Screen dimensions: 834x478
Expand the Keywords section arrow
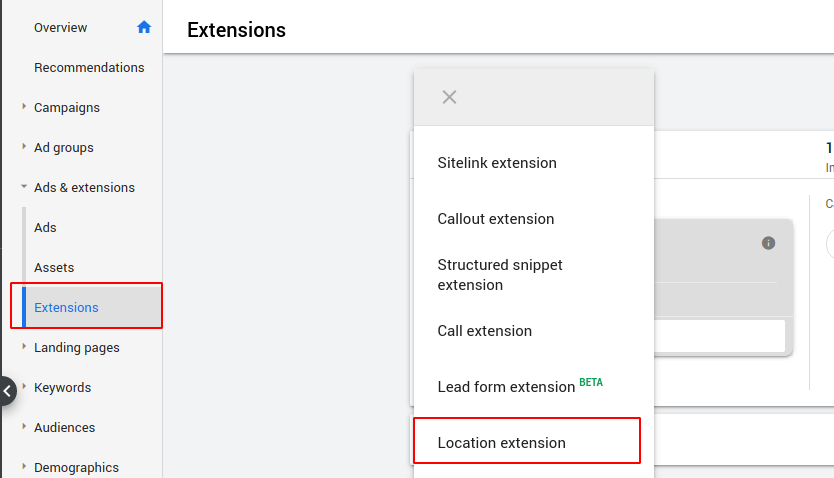coord(24,386)
